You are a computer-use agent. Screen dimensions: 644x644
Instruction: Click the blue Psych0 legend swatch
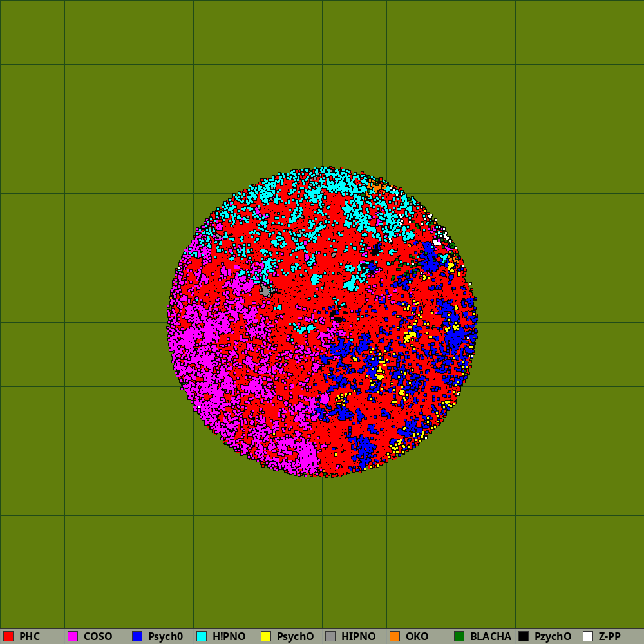click(x=137, y=636)
